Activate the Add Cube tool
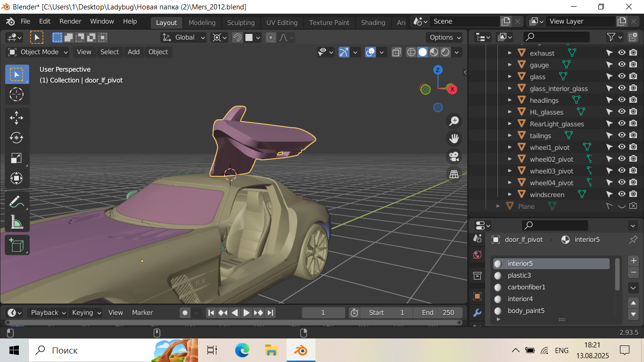This screenshot has width=644, height=362. click(x=17, y=245)
